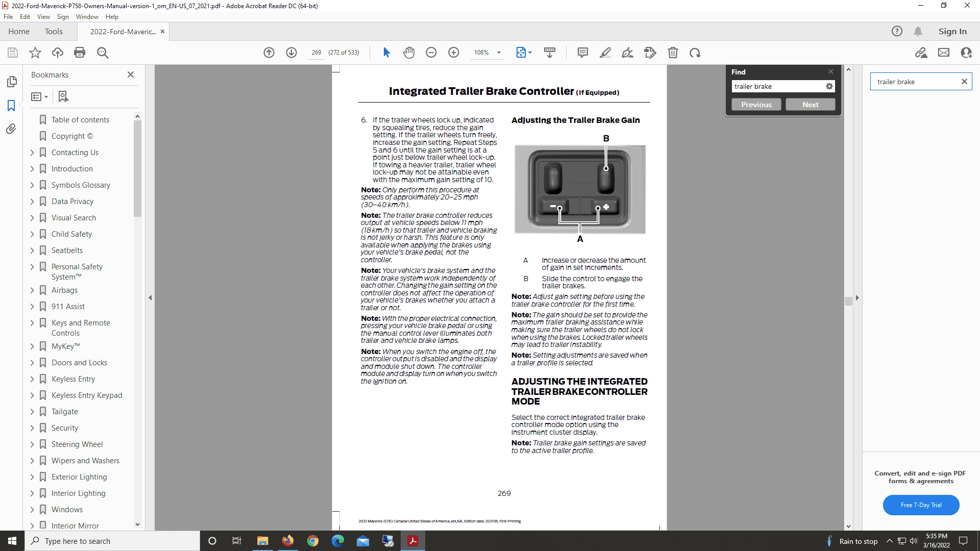Click the delete trash icon

tap(673, 53)
